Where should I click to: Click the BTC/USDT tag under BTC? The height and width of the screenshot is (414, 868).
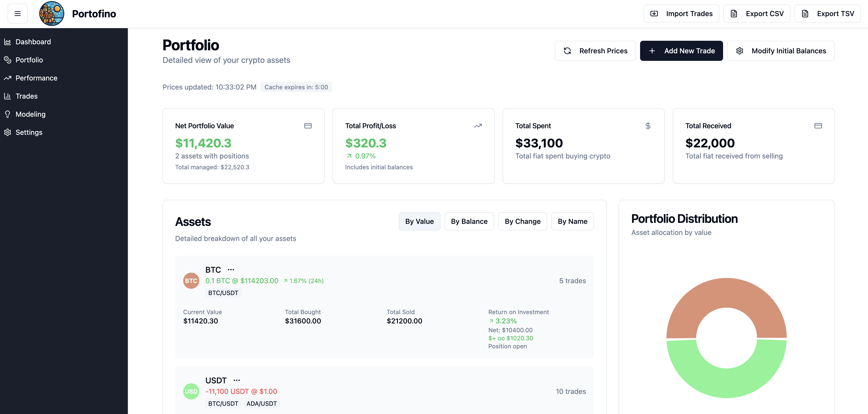click(223, 293)
